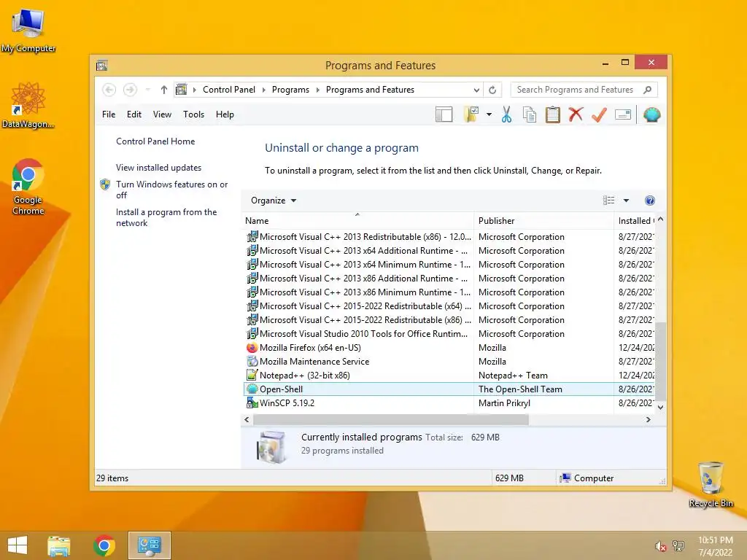Click the red X Delete toolbar icon
This screenshot has height=560, width=747.
[x=576, y=114]
